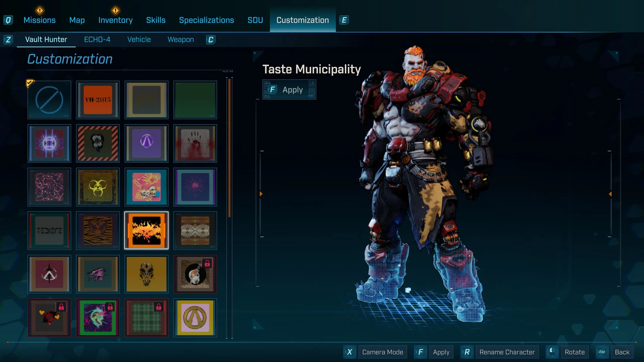
Task: Select the locked skull and guitar skin tile
Action: [195, 274]
